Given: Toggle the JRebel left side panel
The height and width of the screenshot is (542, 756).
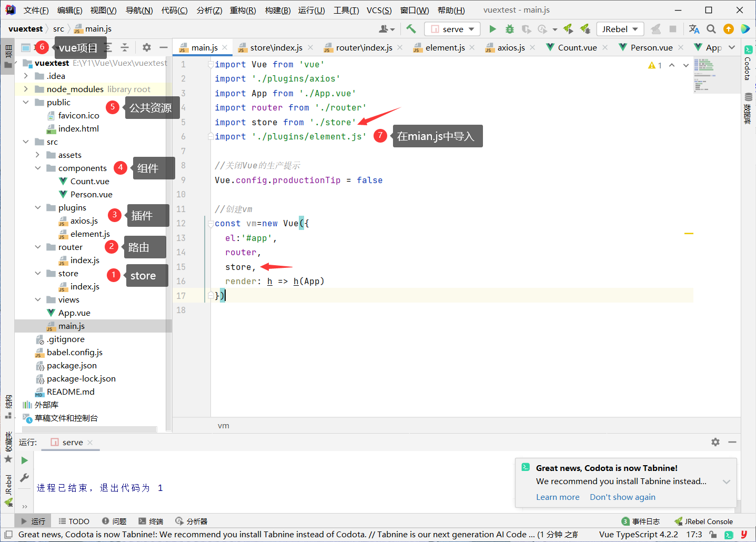Looking at the screenshot, I should [8, 489].
